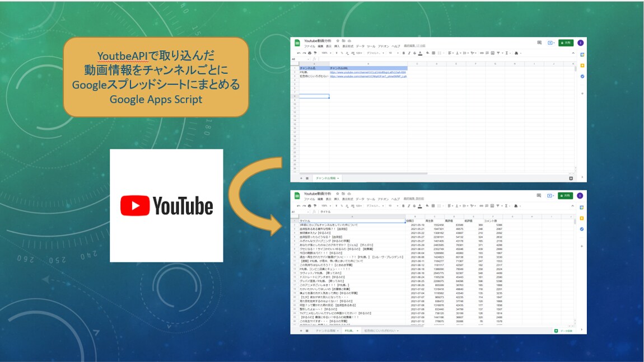Viewport: 644px width, 362px height.
Task: Toggle bold in the lower spreadsheet toolbar
Action: (403, 206)
